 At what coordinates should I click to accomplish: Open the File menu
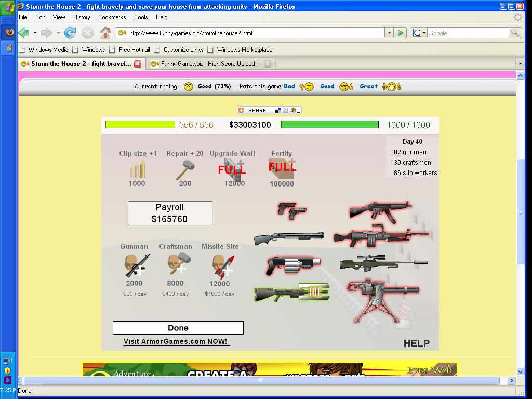coord(23,17)
